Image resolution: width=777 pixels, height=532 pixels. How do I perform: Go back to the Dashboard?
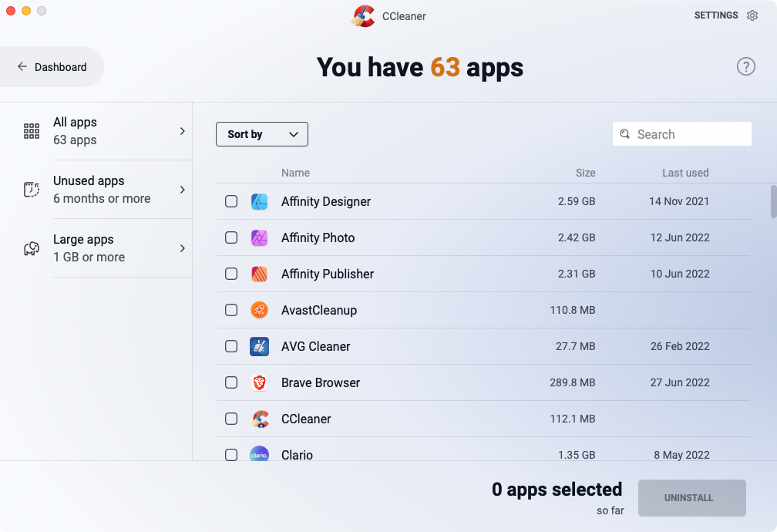(52, 66)
